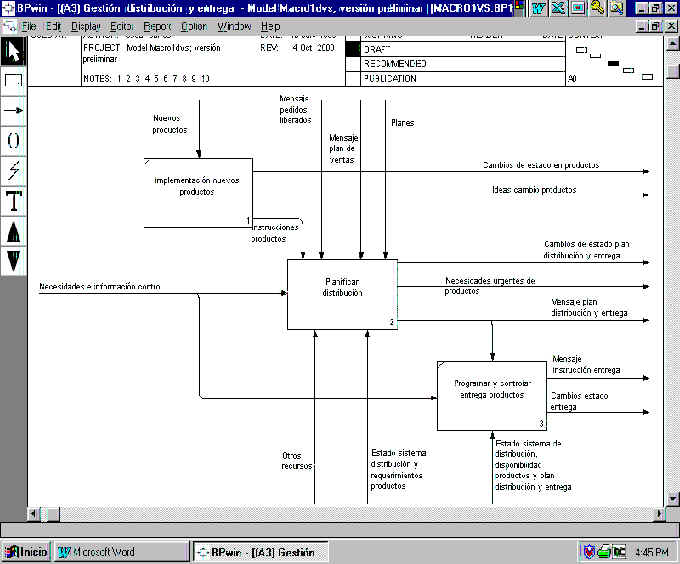Click 'Cambios estado entrega' label
Viewport: 680px width, 564px height.
pos(579,401)
